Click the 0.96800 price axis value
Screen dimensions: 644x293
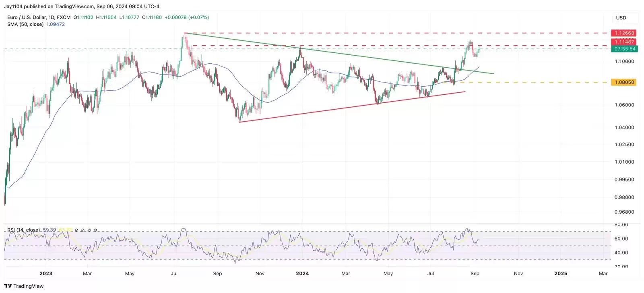pyautogui.click(x=624, y=212)
